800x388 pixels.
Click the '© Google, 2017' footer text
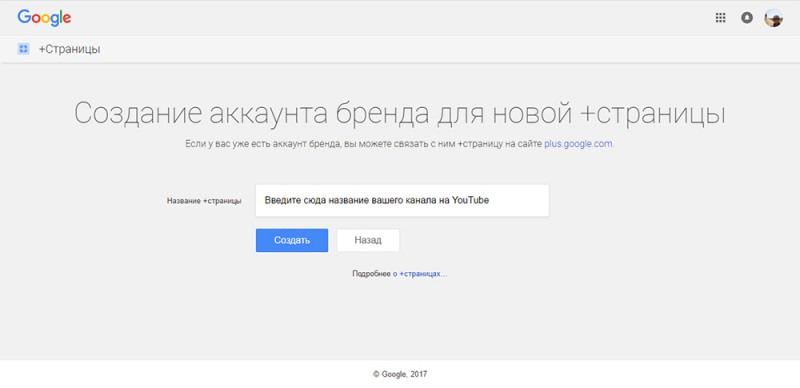[400, 374]
